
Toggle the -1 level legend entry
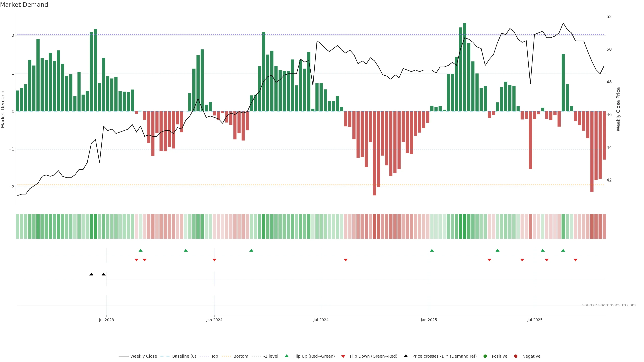(x=271, y=356)
